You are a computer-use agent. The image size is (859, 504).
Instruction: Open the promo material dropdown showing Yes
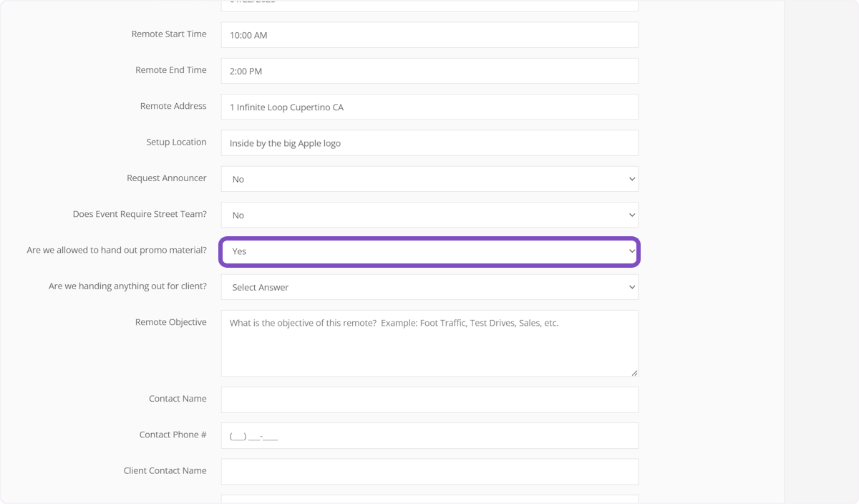(429, 252)
